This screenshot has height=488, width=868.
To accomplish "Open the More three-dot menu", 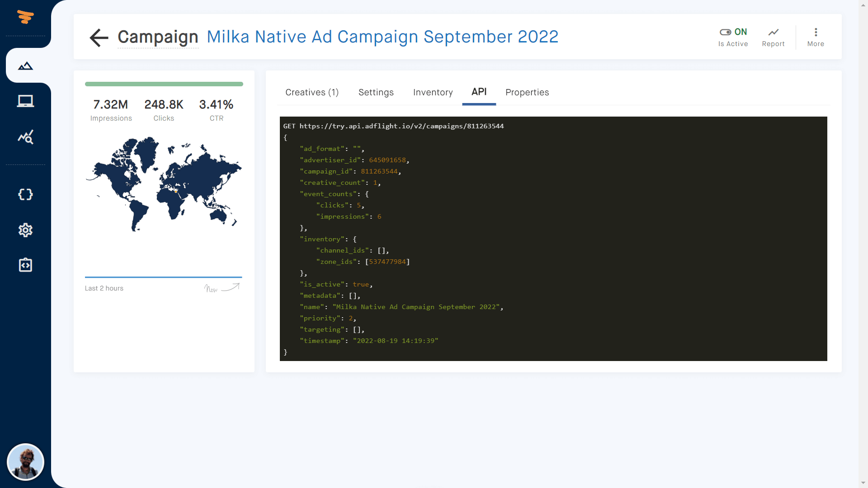I will tap(816, 32).
